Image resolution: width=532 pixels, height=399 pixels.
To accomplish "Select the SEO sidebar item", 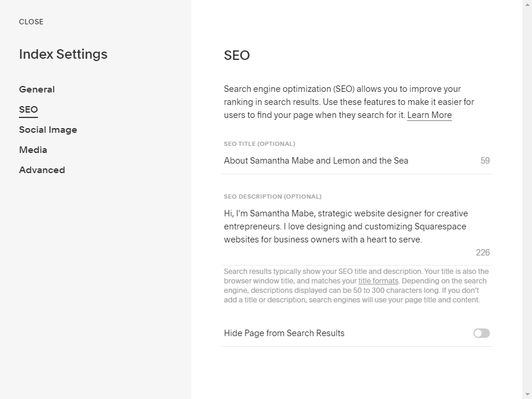I will click(28, 110).
